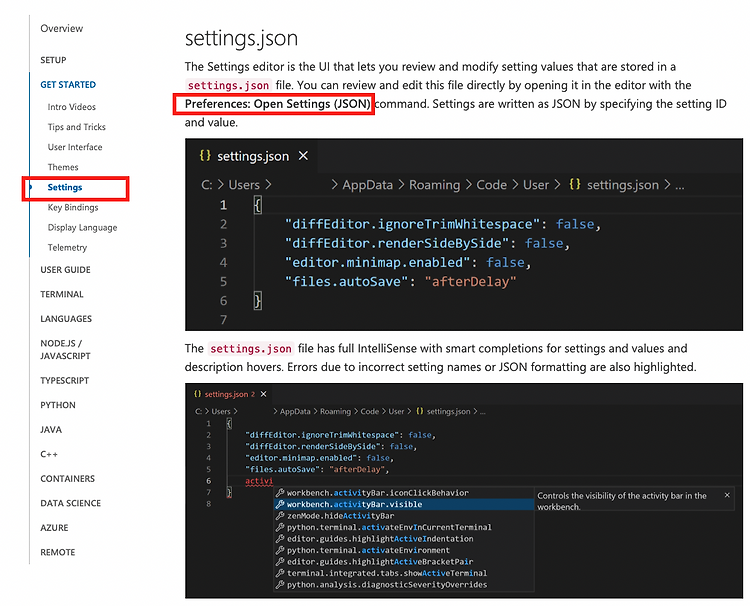Choose python.terminal.activateEnvironment suggestion

(x=403, y=550)
